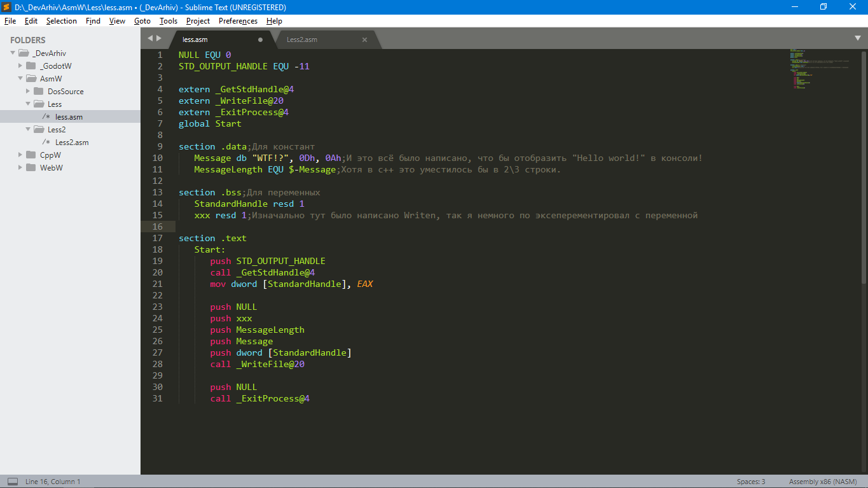Click the code minimap preview
Screen dimensions: 868x488
(820, 69)
